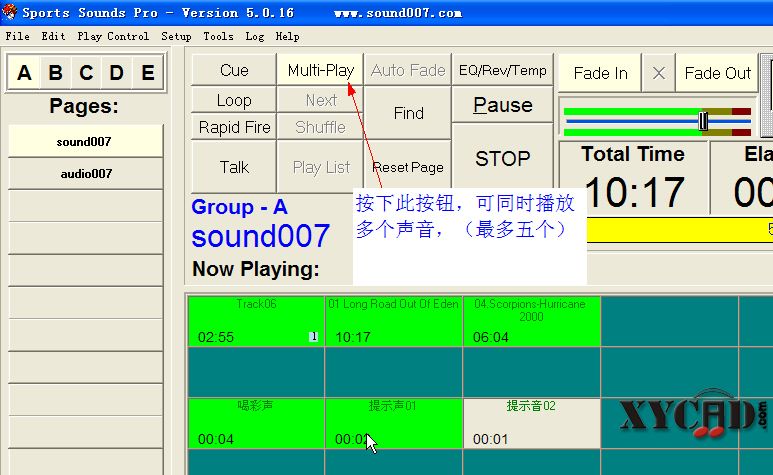Click the Find button
The image size is (773, 475).
408,113
